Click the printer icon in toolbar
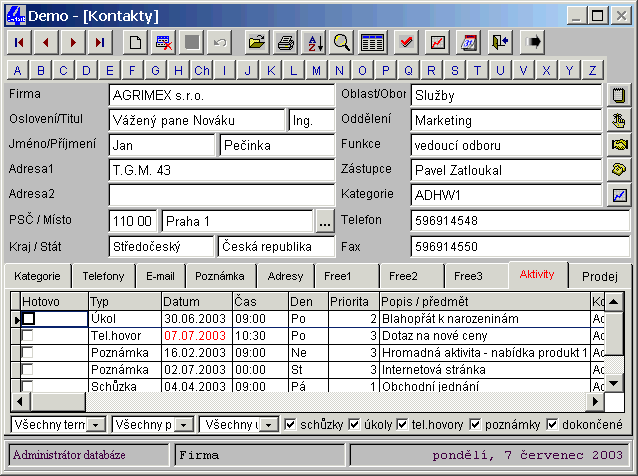The height and width of the screenshot is (476, 638). pyautogui.click(x=286, y=42)
